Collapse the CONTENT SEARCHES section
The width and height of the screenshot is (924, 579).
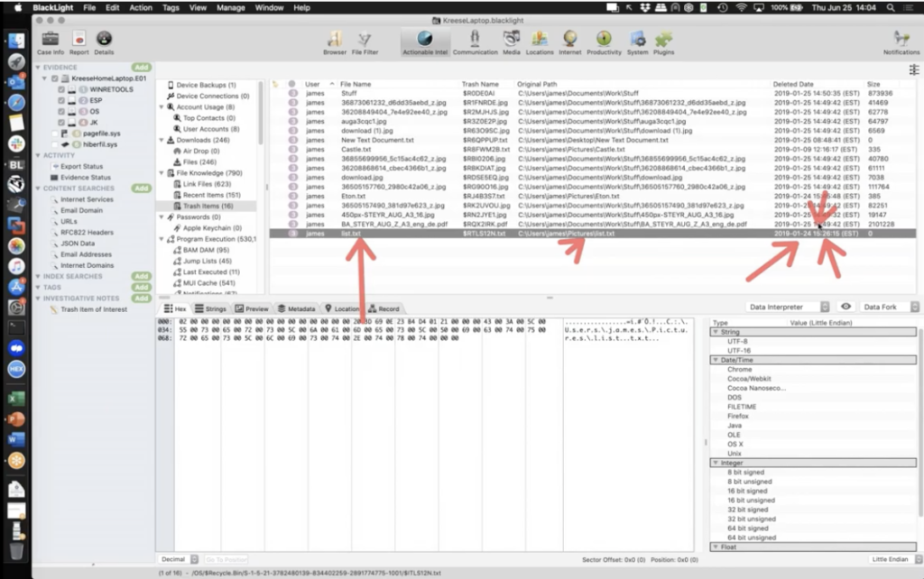point(38,188)
